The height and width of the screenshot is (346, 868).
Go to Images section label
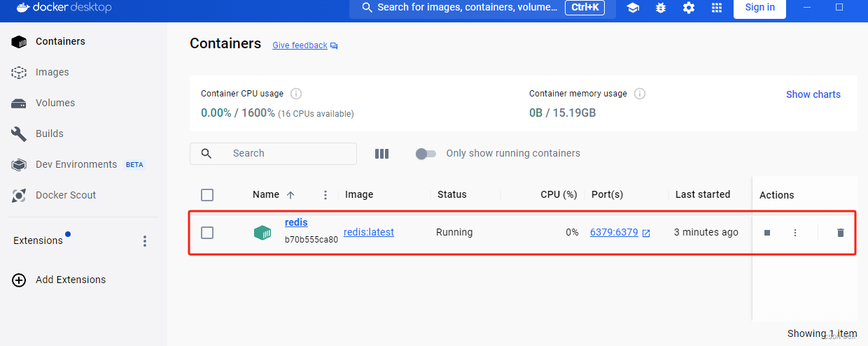pos(52,72)
